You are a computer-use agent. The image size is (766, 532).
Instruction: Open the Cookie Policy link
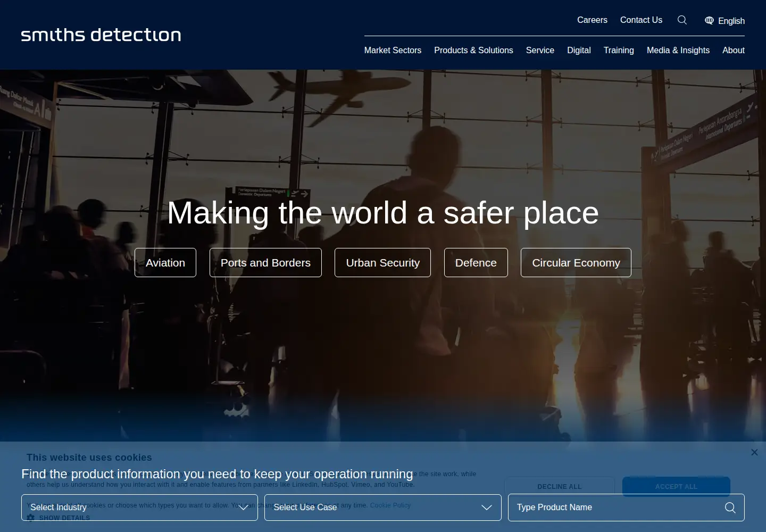[390, 505]
